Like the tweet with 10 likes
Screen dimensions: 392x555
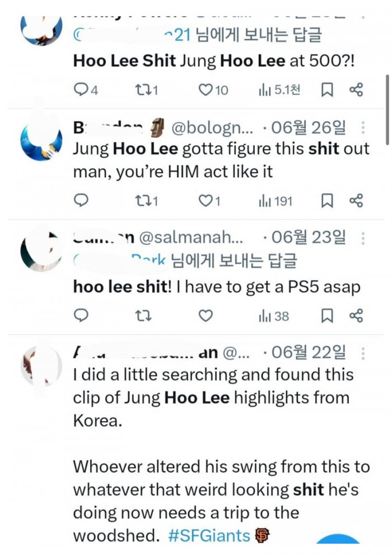(207, 90)
